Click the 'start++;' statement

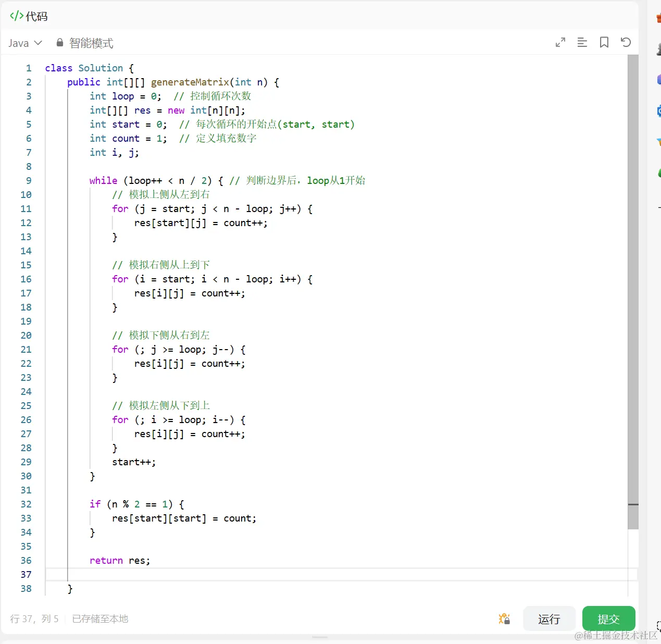point(134,462)
